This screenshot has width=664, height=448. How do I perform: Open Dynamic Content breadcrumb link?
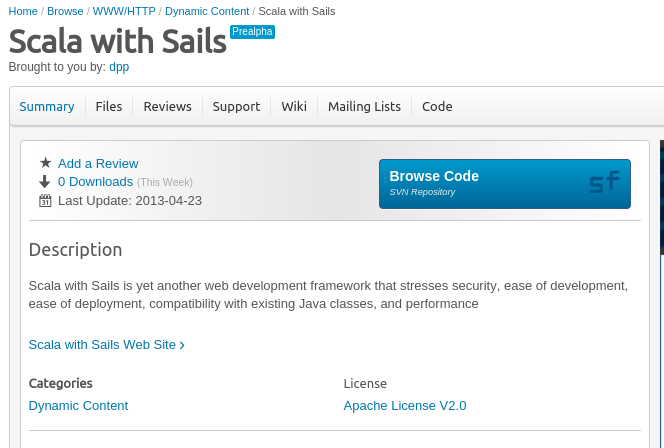point(207,11)
